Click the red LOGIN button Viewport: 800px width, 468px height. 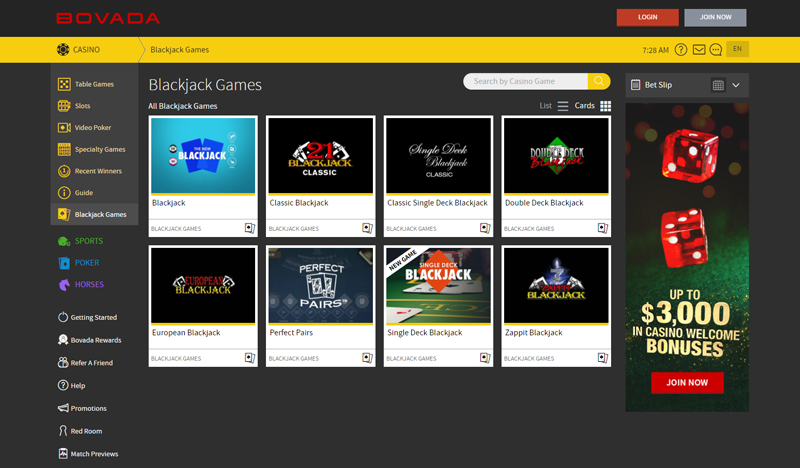point(647,17)
